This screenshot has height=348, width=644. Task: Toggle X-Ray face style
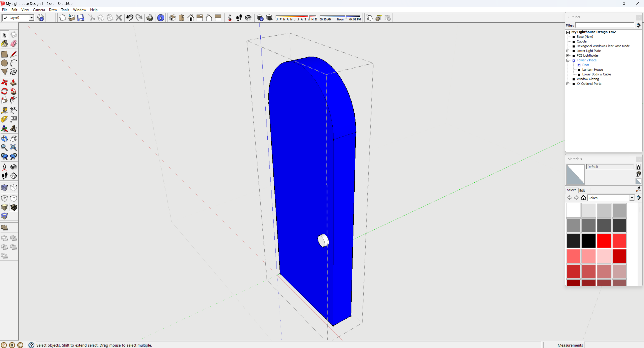pos(5,188)
